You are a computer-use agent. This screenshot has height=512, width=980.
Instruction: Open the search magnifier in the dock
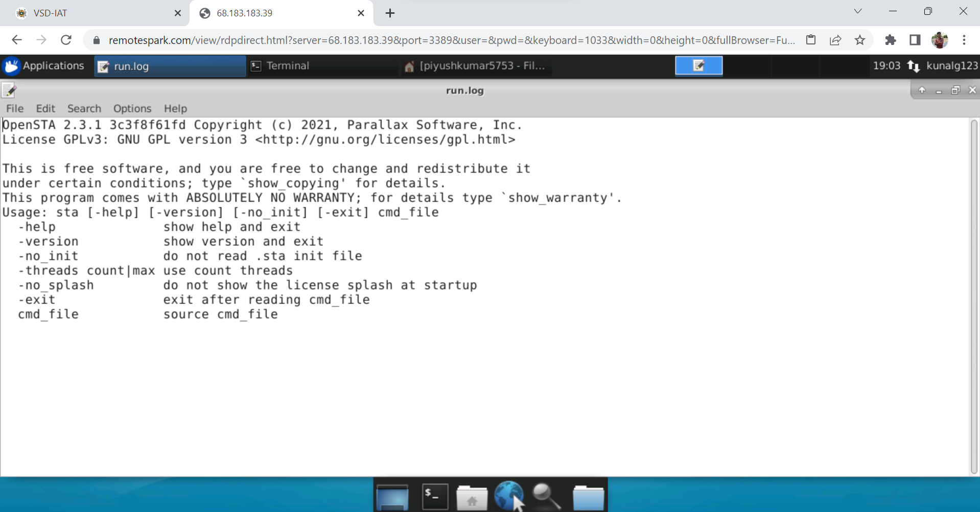544,495
